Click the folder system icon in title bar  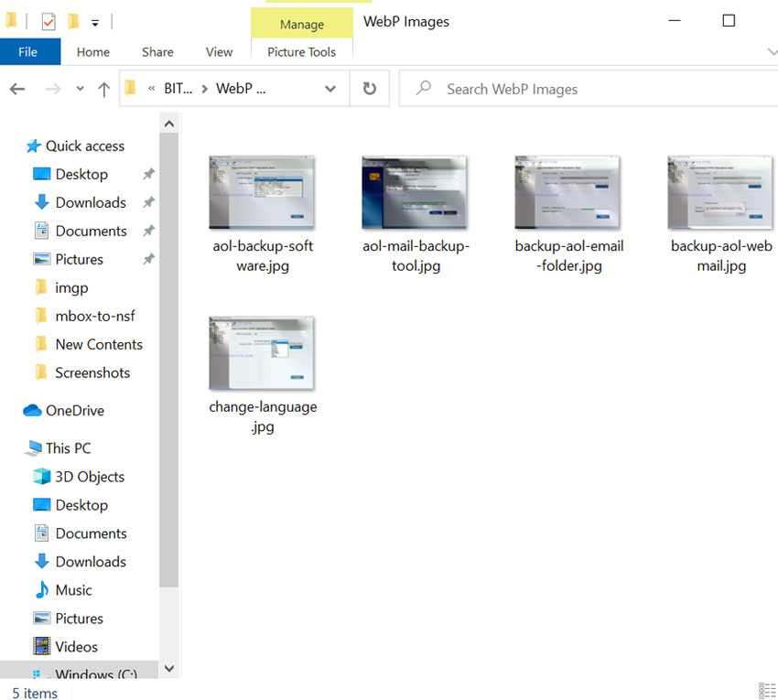11,20
